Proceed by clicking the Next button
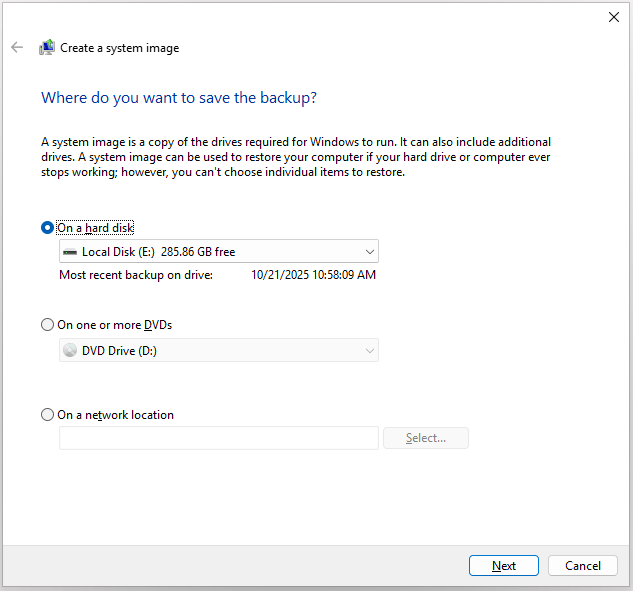 (504, 566)
